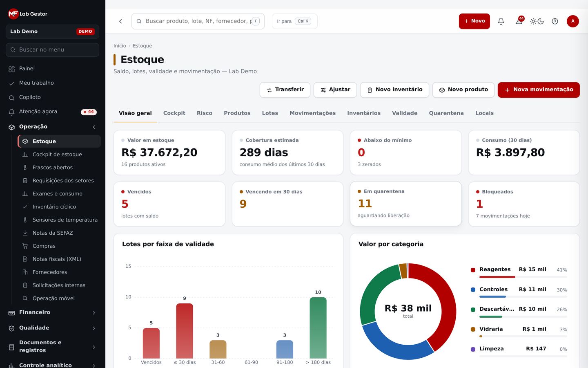Viewport: 588px width, 368px height.
Task: Toggle light/dark theme switch
Action: (537, 21)
